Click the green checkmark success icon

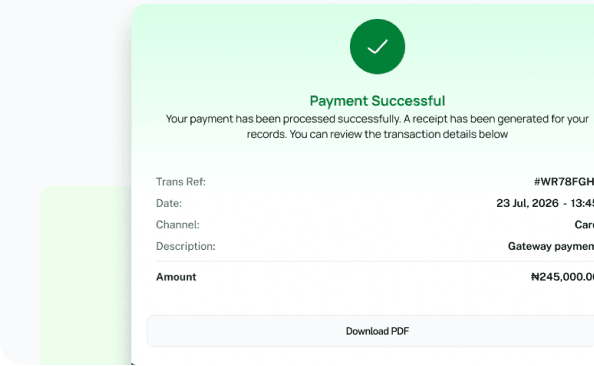click(x=377, y=47)
